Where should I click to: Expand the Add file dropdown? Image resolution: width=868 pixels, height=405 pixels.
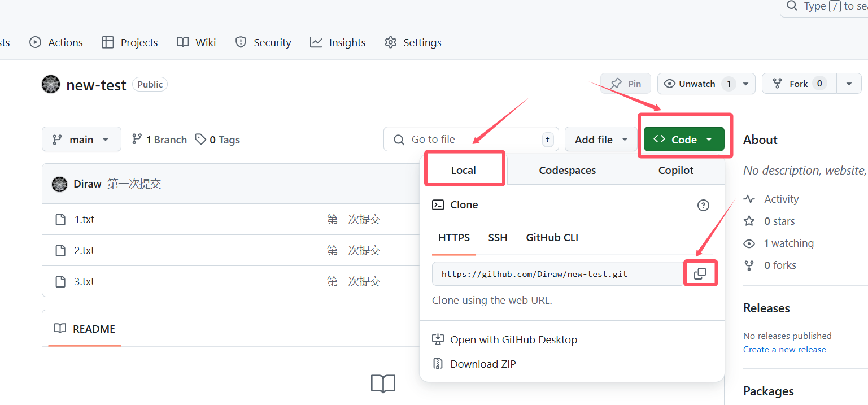tap(601, 140)
